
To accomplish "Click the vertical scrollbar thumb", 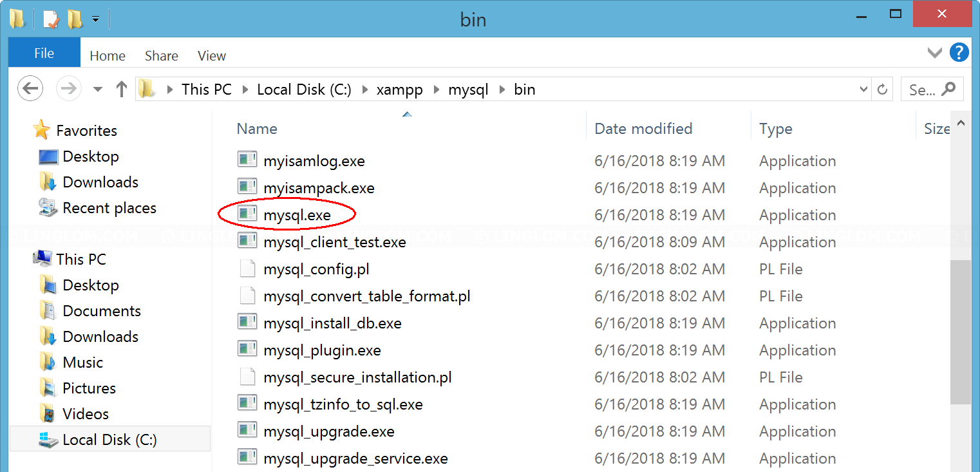I will (x=961, y=332).
